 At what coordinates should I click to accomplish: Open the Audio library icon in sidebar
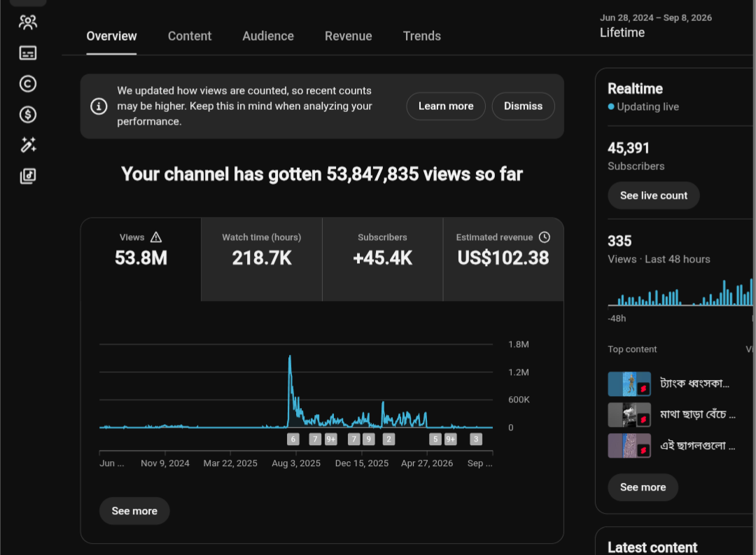point(27,176)
